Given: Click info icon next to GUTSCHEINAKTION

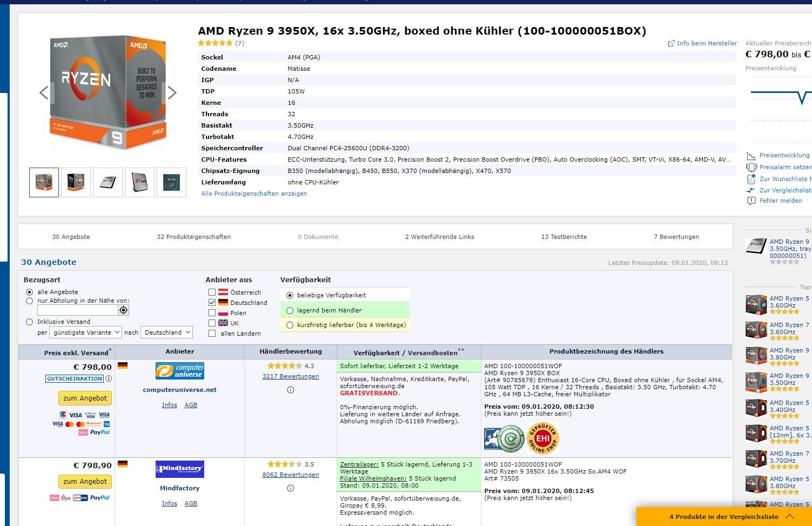Looking at the screenshot, I should click(x=109, y=379).
